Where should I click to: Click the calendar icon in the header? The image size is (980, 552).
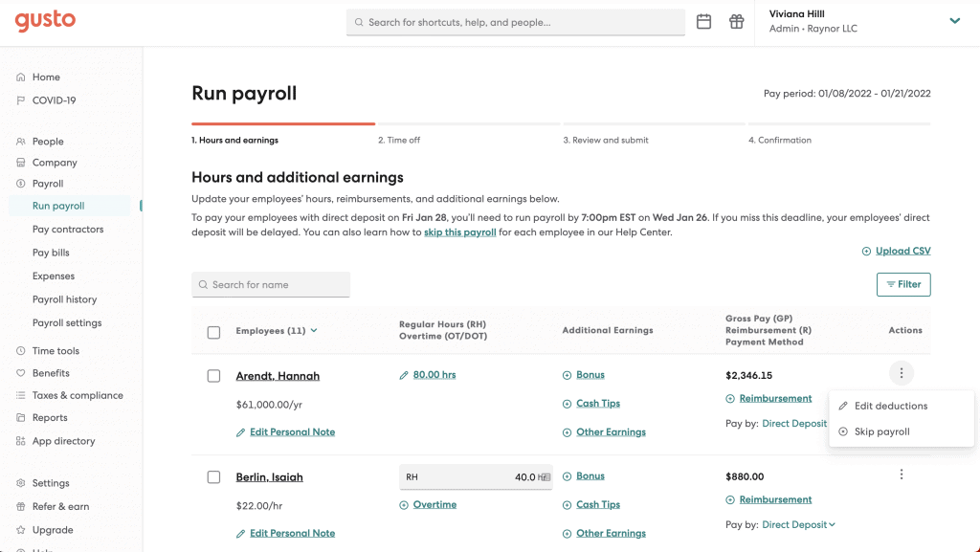(x=703, y=21)
